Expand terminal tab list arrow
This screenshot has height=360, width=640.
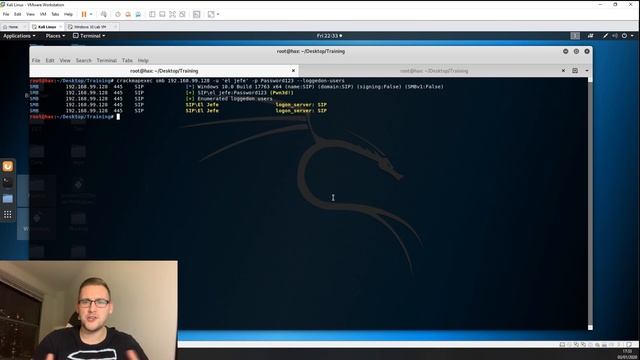587,71
